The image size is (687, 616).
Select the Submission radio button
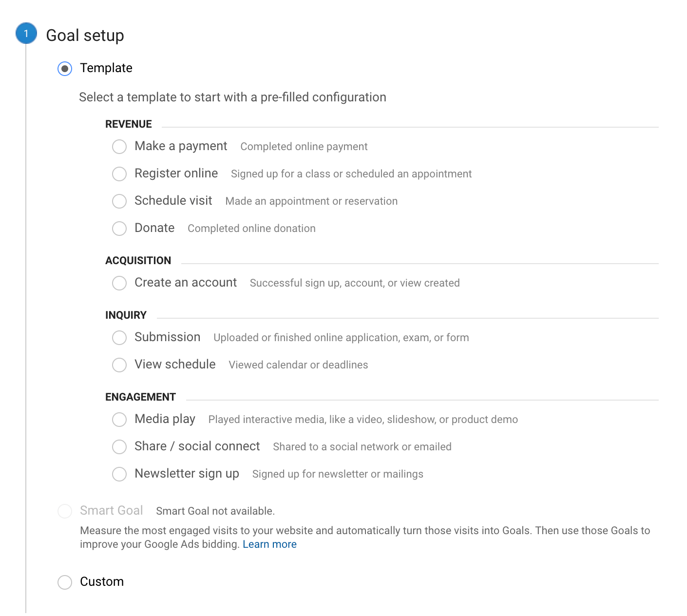119,338
